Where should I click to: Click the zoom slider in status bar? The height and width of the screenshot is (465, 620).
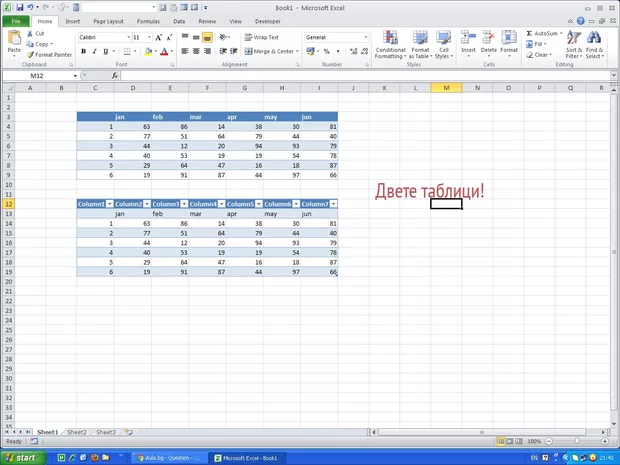(575, 441)
